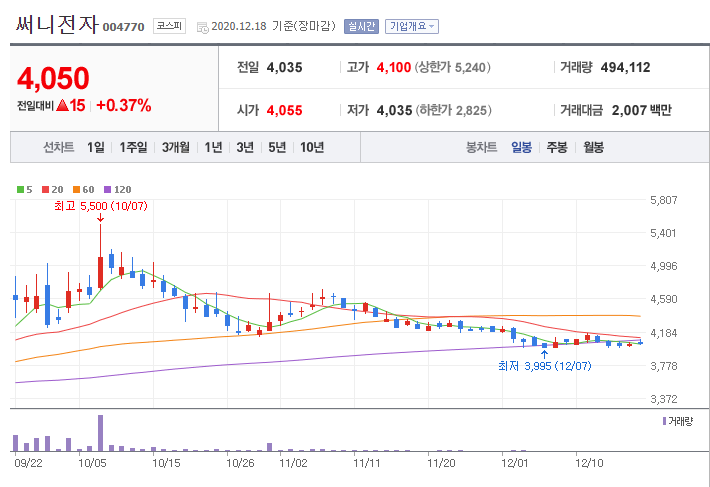Select the 1년 line chart period
Image resolution: width=710 pixels, height=487 pixels.
213,147
